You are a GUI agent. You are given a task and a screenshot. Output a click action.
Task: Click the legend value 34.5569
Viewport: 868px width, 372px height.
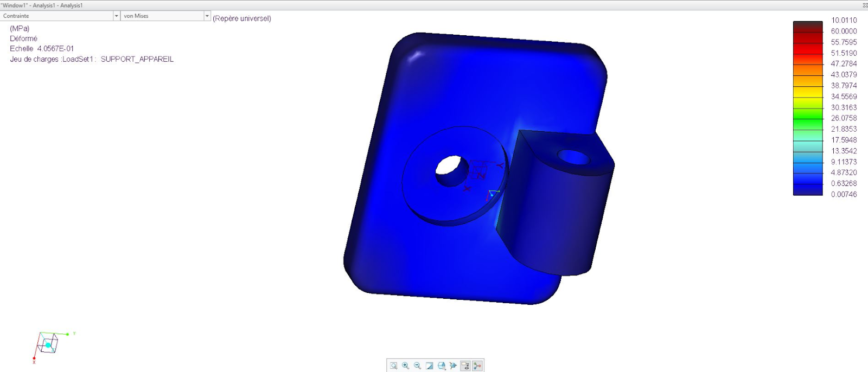click(844, 97)
